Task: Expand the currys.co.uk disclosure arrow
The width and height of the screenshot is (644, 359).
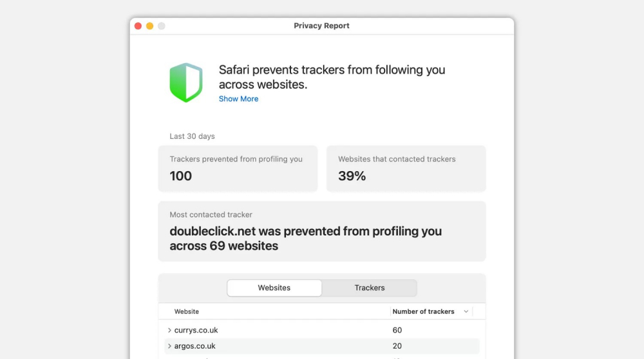Action: click(x=169, y=330)
